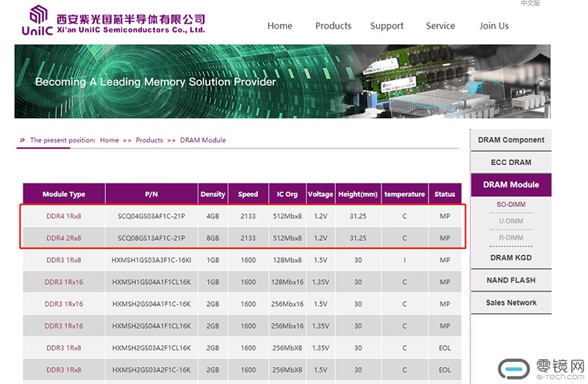Viewport: 588px width, 384px height.
Task: Choose R-DIMM submenu item
Action: [x=511, y=238]
